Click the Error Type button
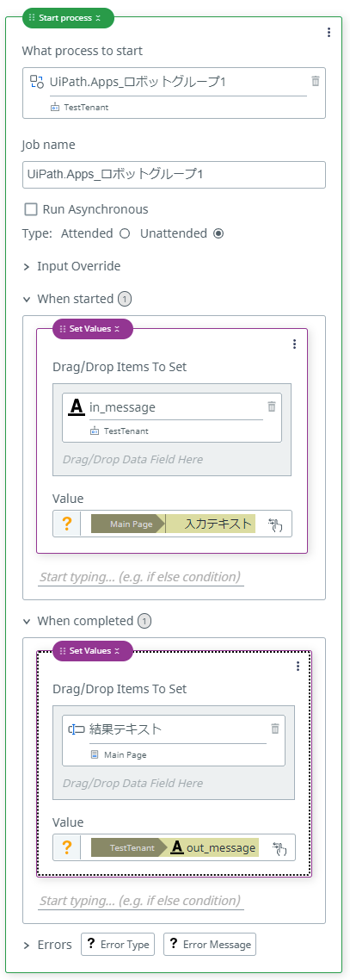 pyautogui.click(x=118, y=945)
